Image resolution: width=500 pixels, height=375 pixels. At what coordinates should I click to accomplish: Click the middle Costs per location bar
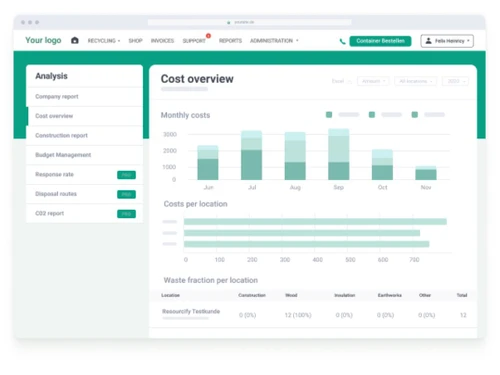coord(302,233)
